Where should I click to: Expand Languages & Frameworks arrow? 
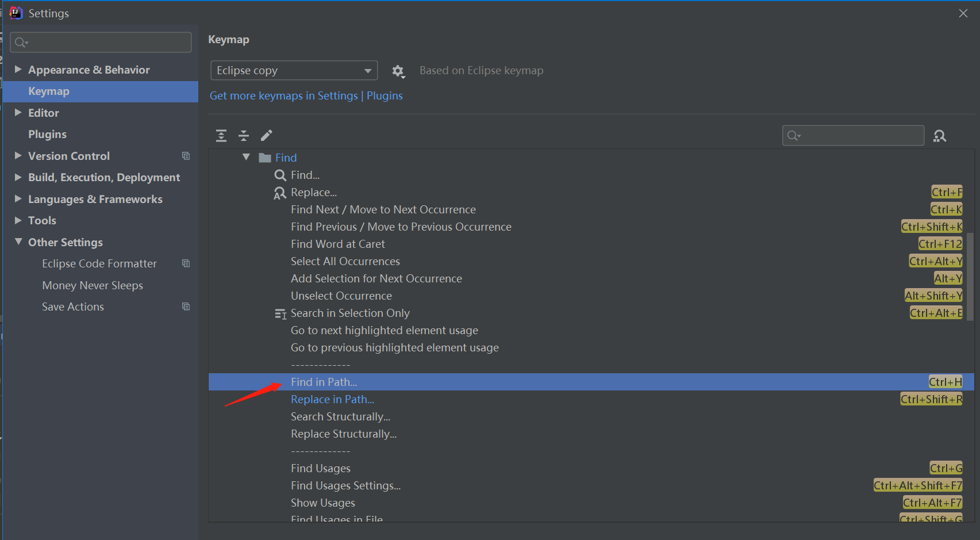coord(18,198)
